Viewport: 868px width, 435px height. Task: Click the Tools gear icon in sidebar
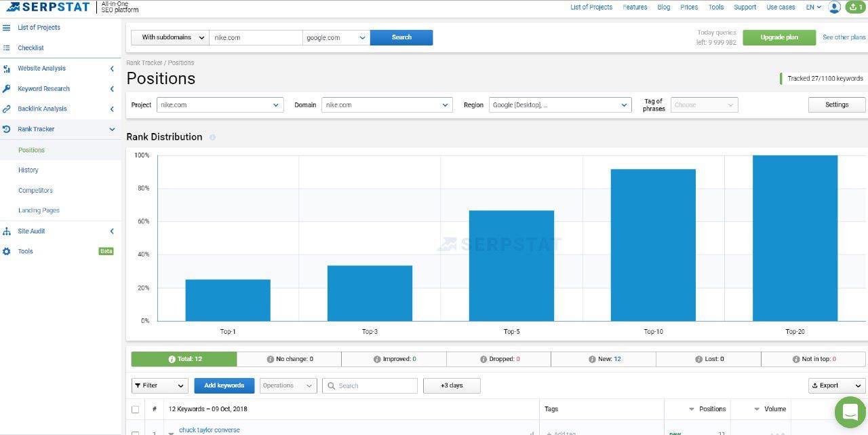point(7,252)
